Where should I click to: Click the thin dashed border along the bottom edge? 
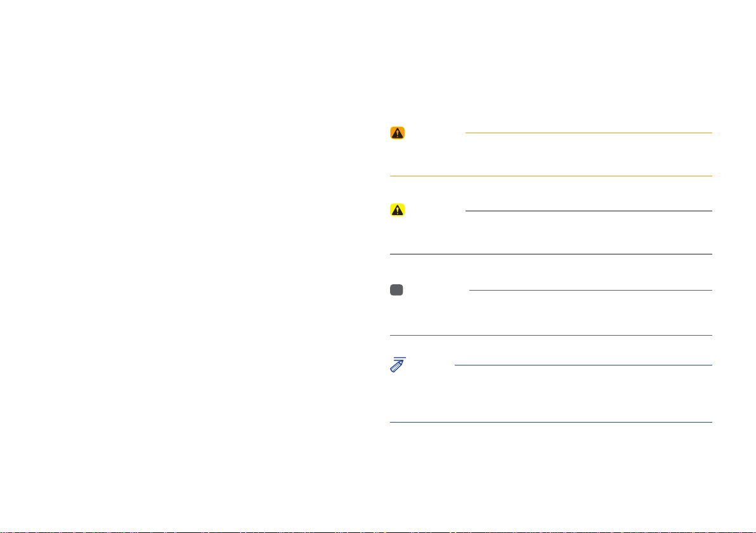click(x=378, y=532)
